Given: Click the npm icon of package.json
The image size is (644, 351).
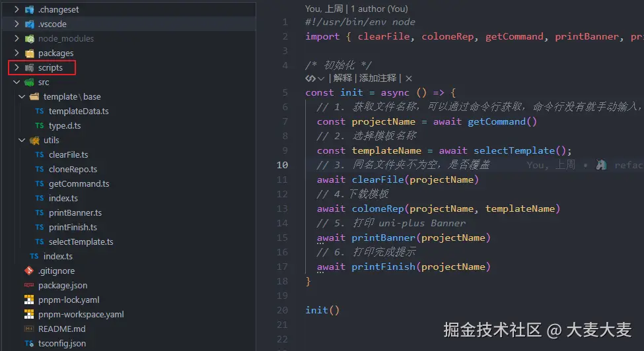Looking at the screenshot, I should pyautogui.click(x=29, y=285).
